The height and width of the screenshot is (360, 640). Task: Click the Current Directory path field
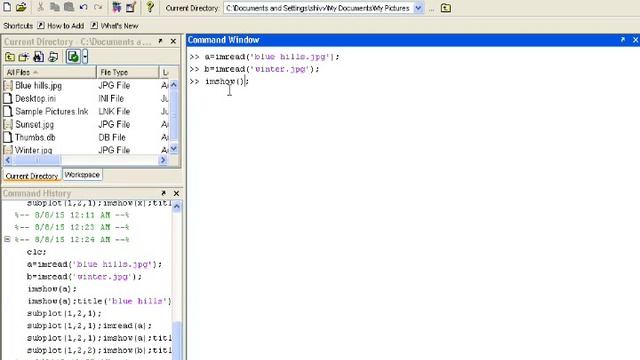tap(319, 8)
